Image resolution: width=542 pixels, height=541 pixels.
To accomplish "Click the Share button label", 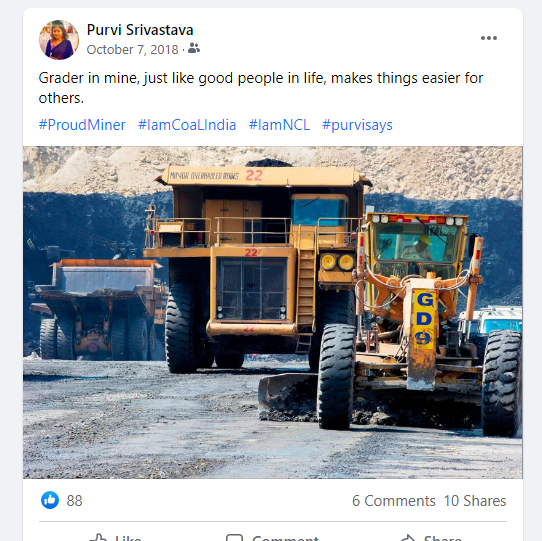I will pyautogui.click(x=443, y=538).
